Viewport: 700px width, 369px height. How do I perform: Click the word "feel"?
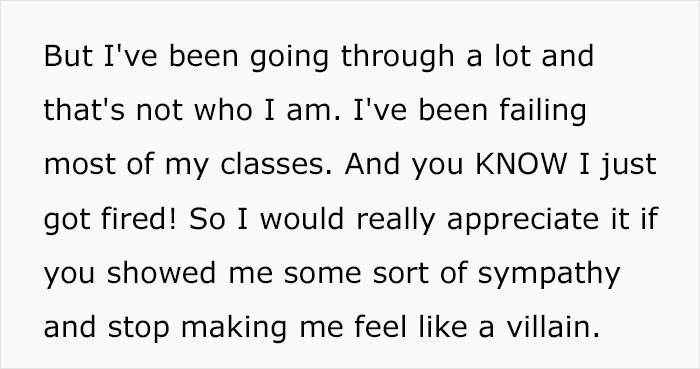click(x=381, y=327)
